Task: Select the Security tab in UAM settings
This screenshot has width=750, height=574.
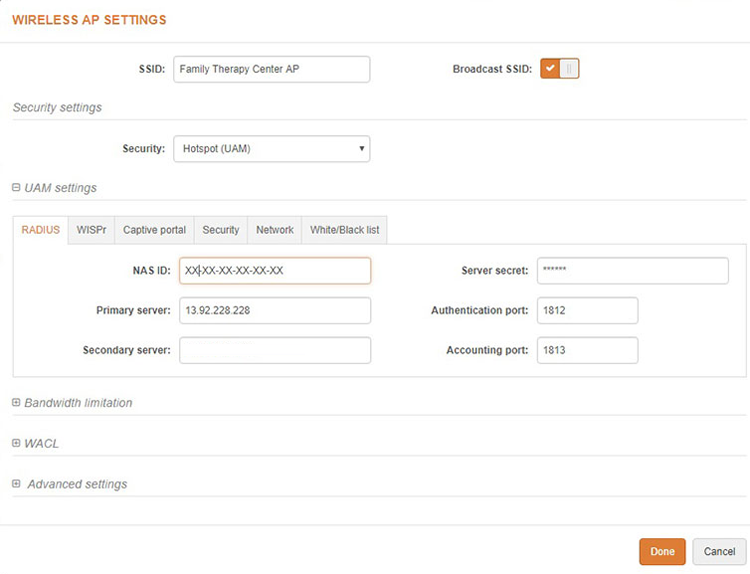Action: pyautogui.click(x=221, y=230)
